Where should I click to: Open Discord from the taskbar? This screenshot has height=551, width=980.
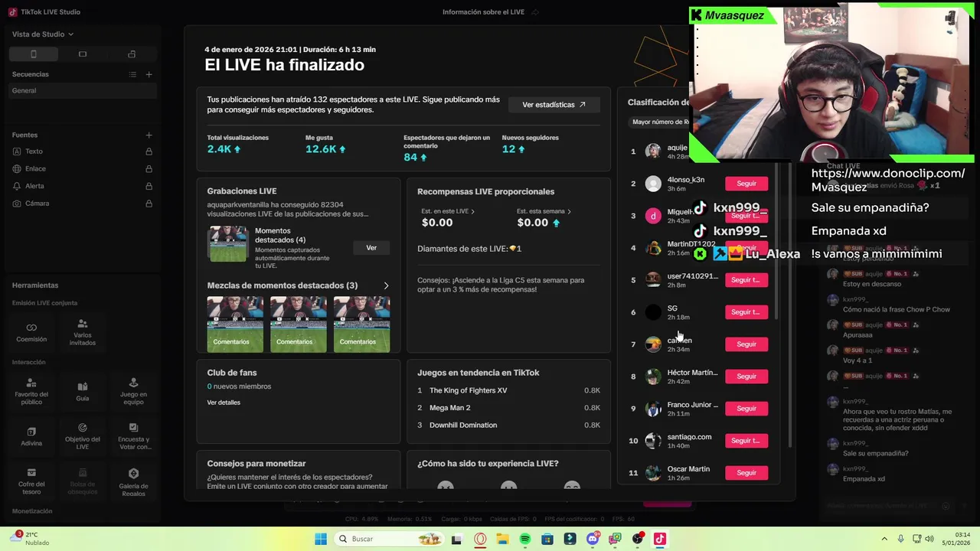tap(593, 539)
